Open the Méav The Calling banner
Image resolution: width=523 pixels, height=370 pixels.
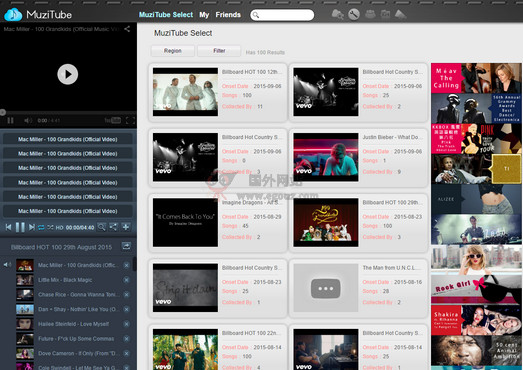pyautogui.click(x=476, y=78)
